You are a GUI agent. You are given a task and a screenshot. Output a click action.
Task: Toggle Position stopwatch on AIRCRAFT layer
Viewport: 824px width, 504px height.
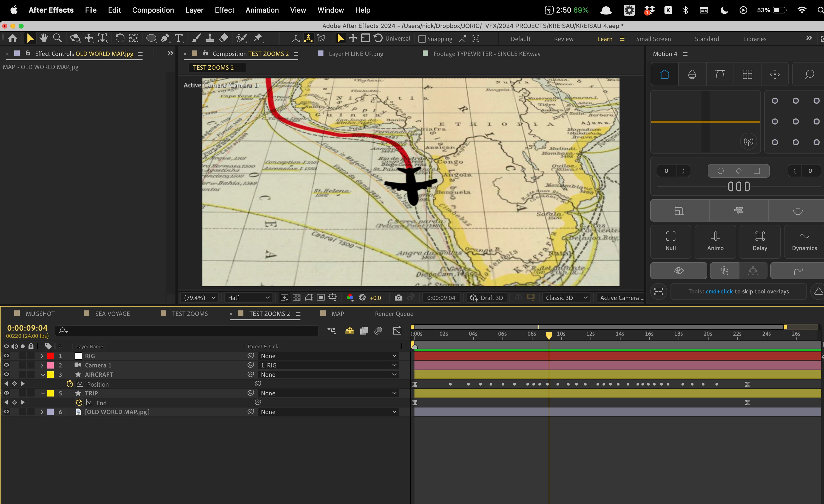coord(70,384)
